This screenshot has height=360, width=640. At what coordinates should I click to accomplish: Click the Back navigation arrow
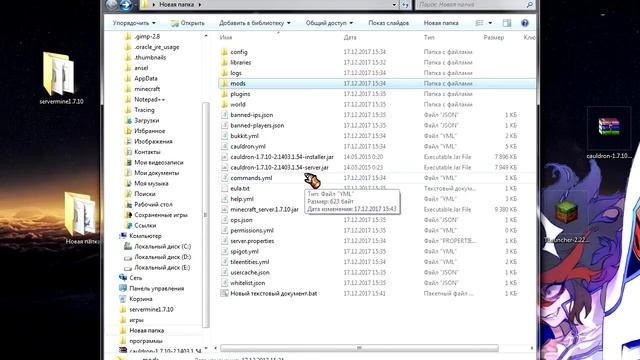(111, 4)
